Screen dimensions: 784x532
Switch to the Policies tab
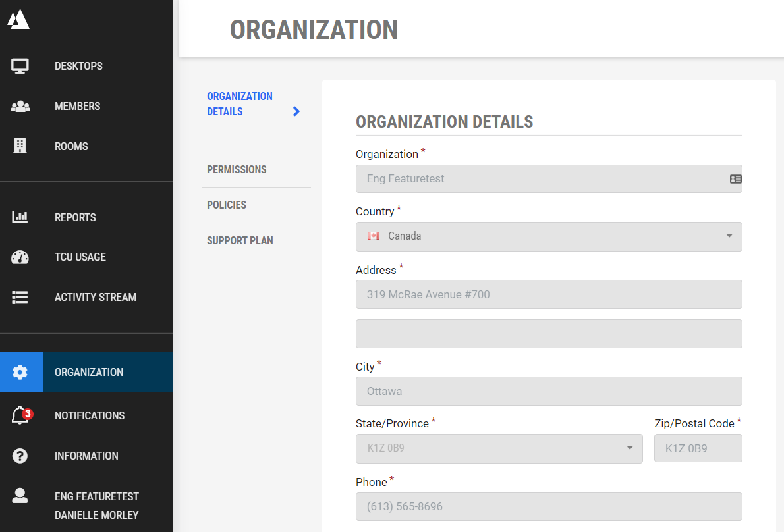pyautogui.click(x=227, y=205)
